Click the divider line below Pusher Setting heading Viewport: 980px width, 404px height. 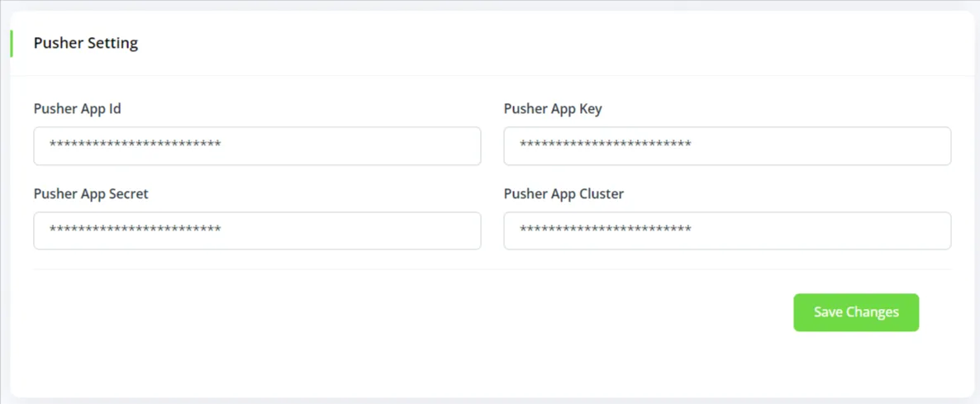(492, 76)
